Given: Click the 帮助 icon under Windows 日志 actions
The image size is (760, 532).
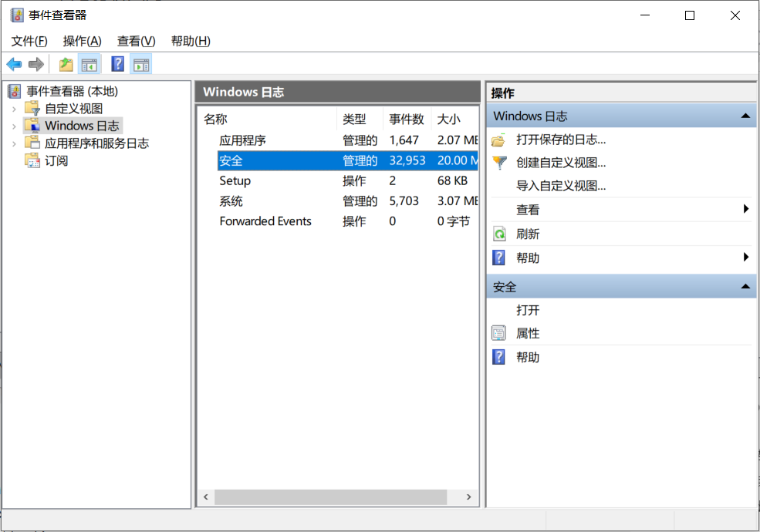Looking at the screenshot, I should 498,258.
